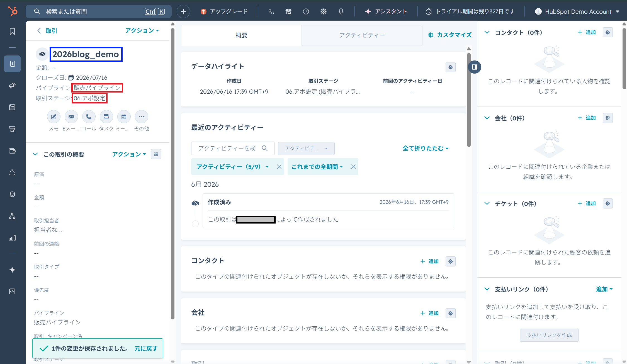Go back to 取引 list
627x364 pixels.
point(47,31)
